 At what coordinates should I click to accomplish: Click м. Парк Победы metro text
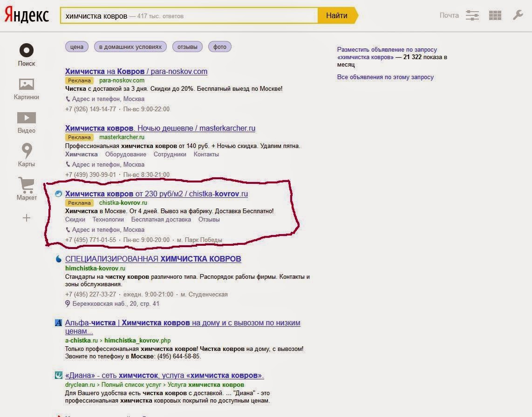click(199, 240)
